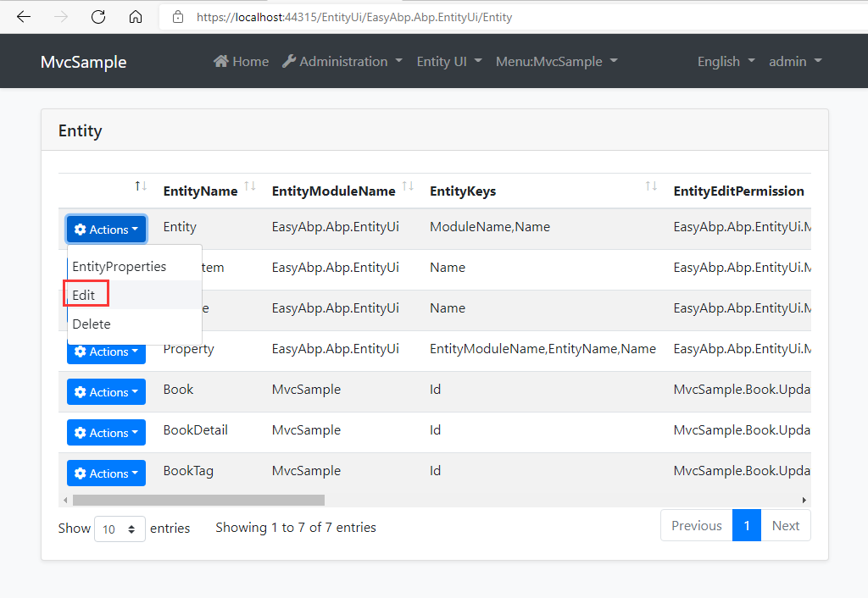Open the English language dropdown

coord(726,61)
